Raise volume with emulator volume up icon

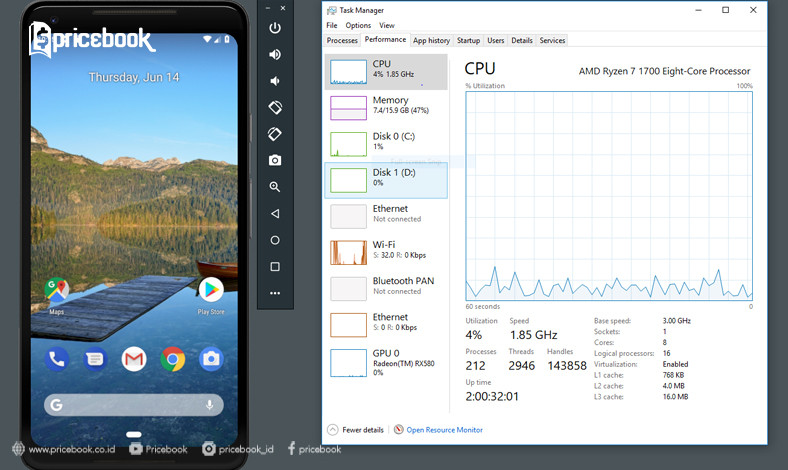tap(275, 54)
